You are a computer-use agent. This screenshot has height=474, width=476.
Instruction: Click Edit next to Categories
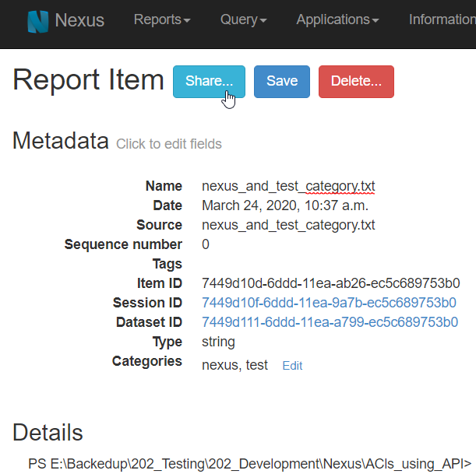[x=292, y=366]
